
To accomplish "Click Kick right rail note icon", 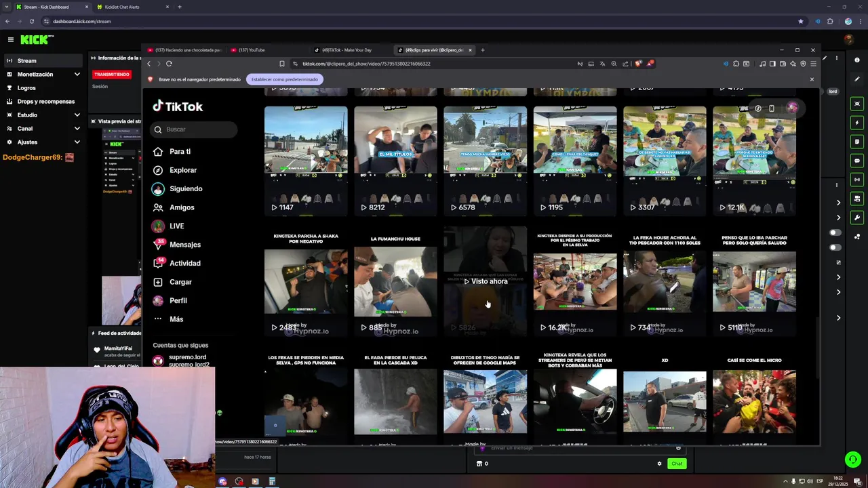I will tap(857, 142).
